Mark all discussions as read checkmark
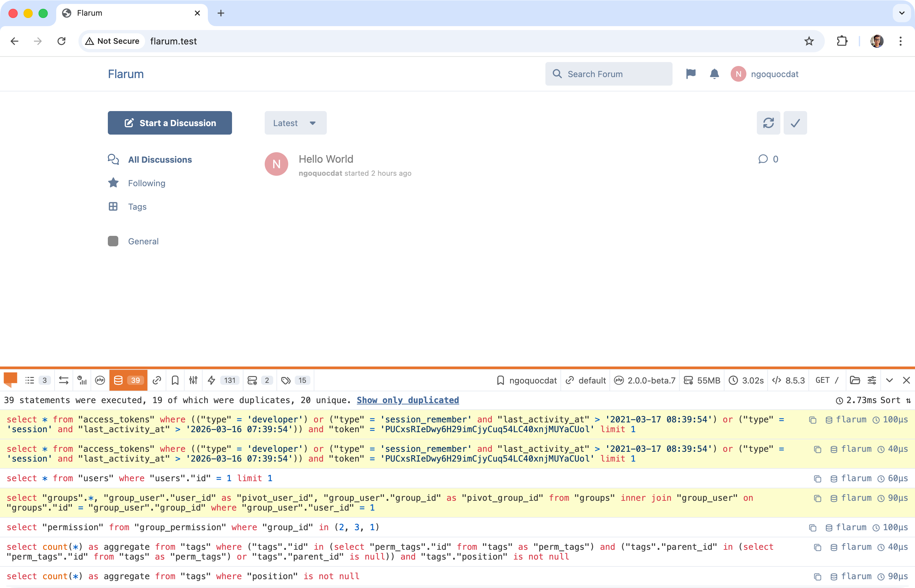The image size is (915, 588). 795,123
